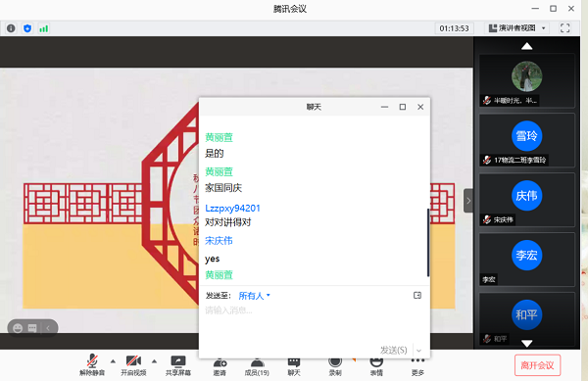The image size is (588, 381).
Task: Close the 聊天 chat window
Action: click(x=420, y=107)
